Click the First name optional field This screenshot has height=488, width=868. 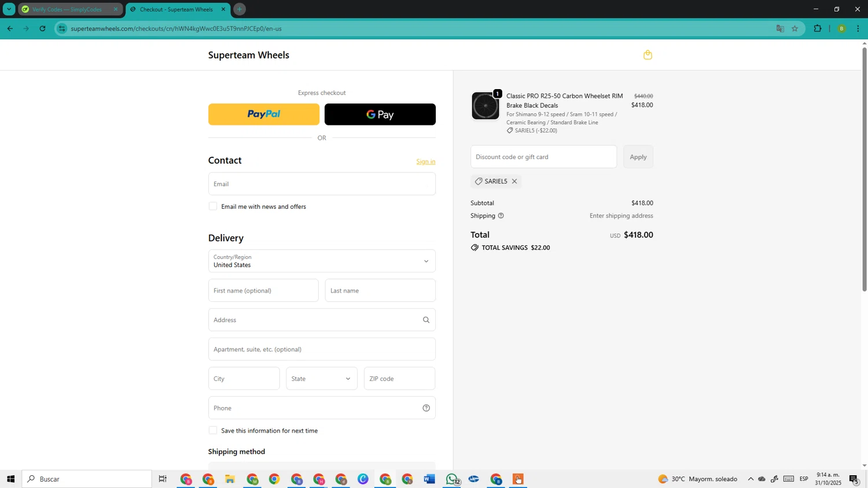pyautogui.click(x=263, y=291)
